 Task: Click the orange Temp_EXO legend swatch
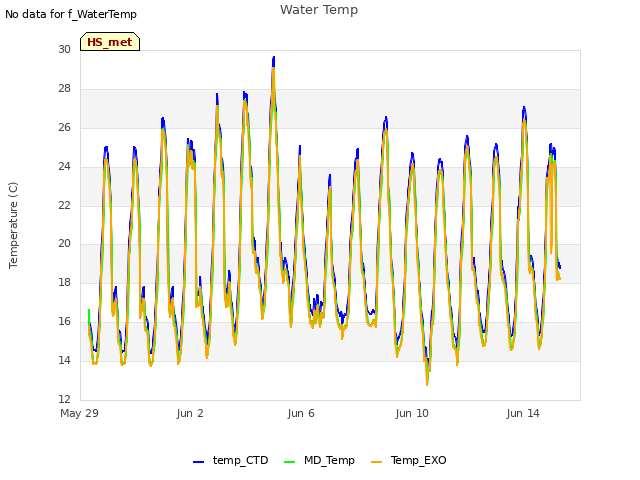(376, 462)
